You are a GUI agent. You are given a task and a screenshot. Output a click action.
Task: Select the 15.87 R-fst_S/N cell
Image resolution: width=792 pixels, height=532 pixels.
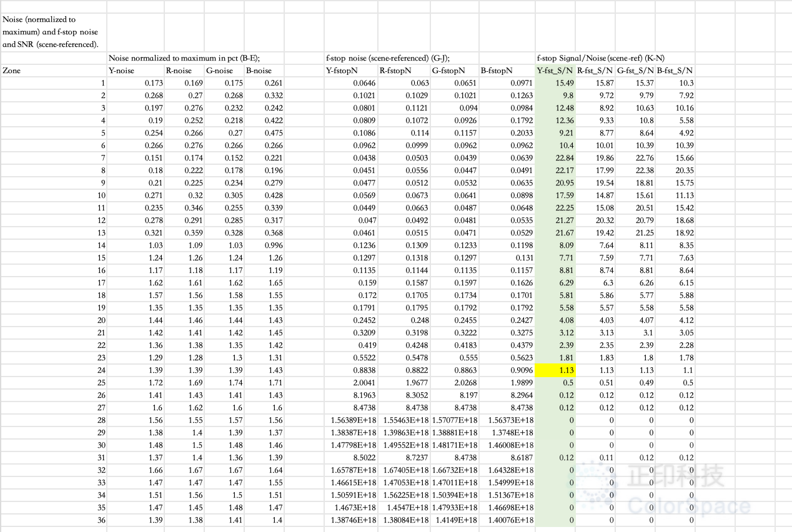(x=595, y=83)
